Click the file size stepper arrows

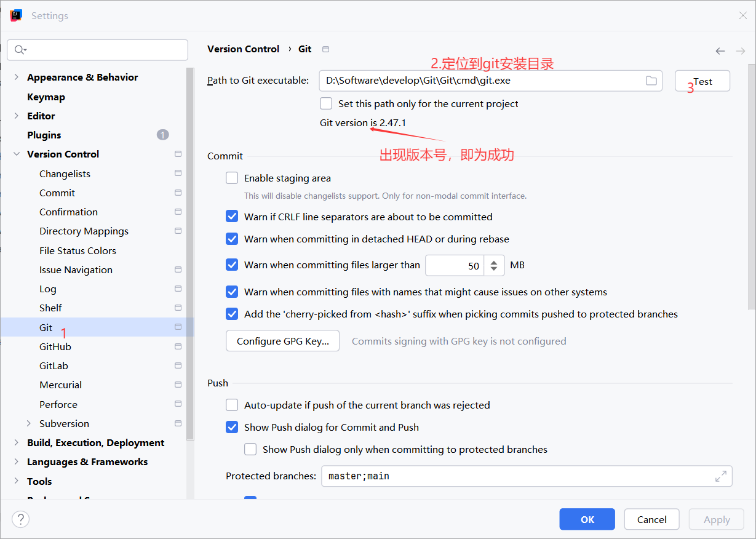(x=494, y=265)
